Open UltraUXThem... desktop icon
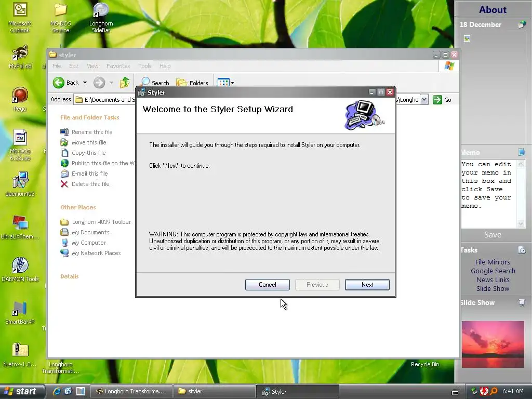Viewport: 532px width, 399px height. [20, 227]
